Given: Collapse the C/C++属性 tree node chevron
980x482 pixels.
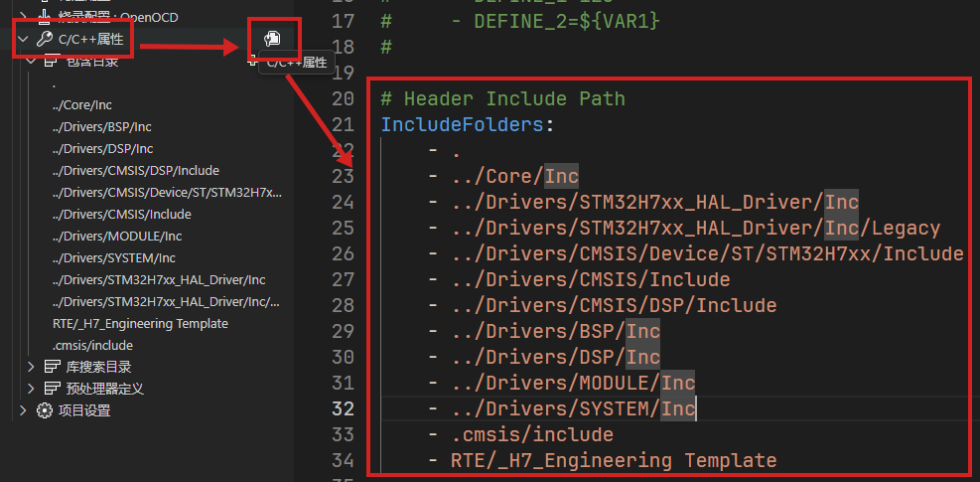Looking at the screenshot, I should 24,40.
